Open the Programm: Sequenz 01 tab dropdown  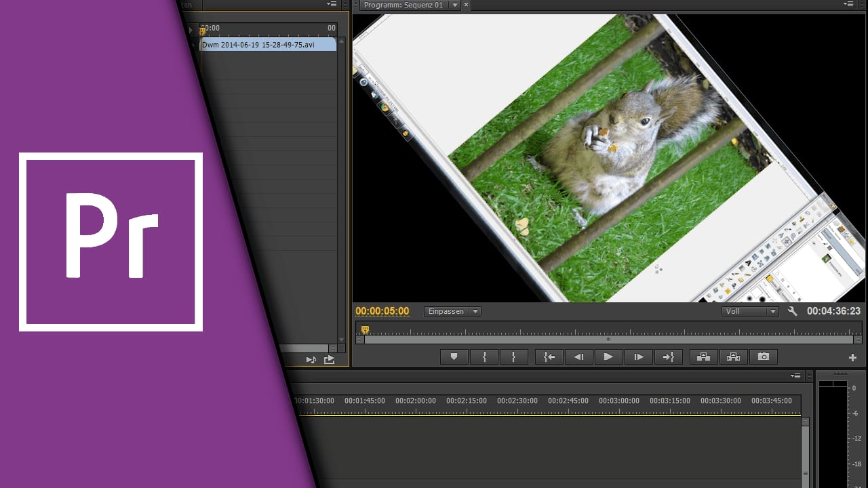tap(455, 5)
